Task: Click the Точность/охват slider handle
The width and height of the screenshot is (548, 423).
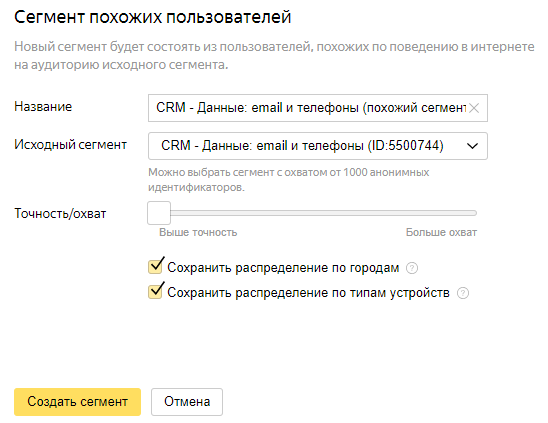Action: point(159,213)
